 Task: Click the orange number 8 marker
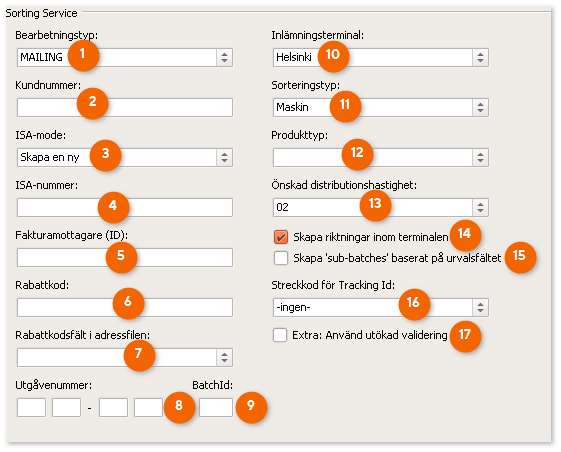pyautogui.click(x=179, y=407)
